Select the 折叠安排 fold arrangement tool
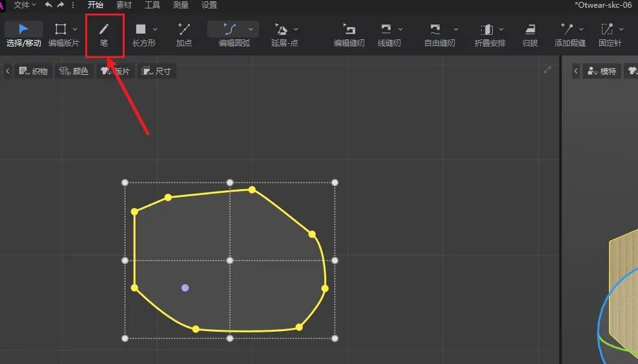Viewport: 638px width, 364px height. coord(488,35)
